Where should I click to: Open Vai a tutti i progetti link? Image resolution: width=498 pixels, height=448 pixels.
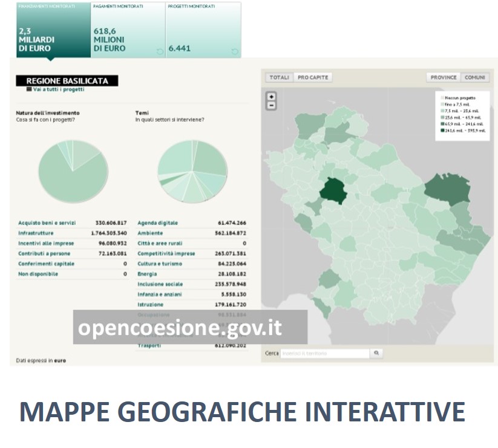point(59,89)
